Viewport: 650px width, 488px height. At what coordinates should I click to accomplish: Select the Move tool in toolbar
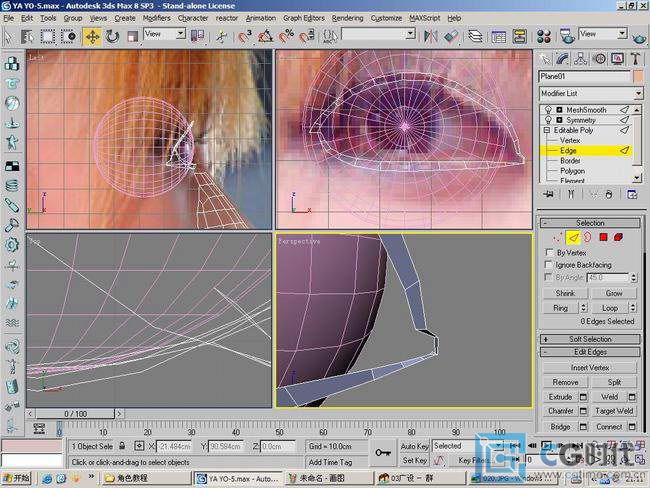click(92, 36)
